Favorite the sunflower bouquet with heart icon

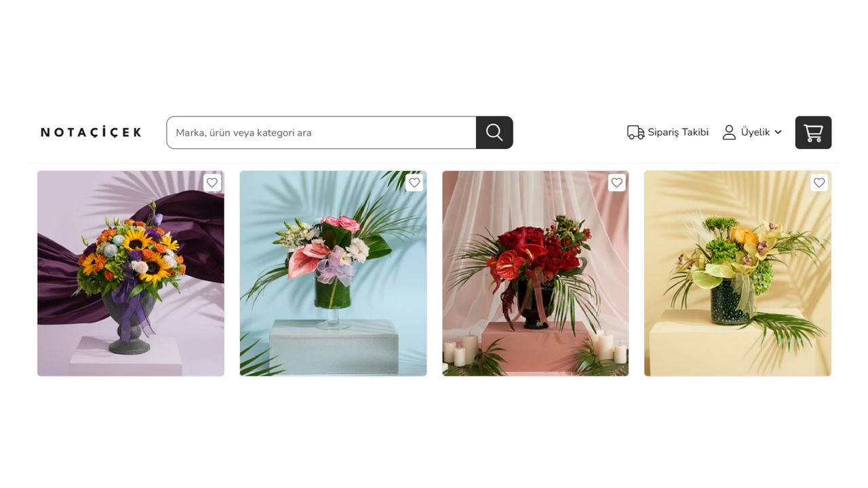click(212, 182)
